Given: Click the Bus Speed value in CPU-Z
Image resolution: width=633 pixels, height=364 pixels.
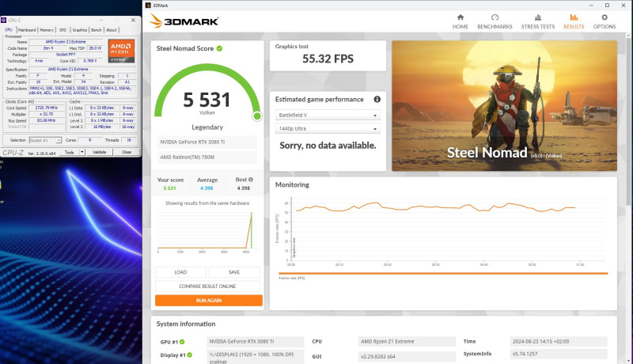Looking at the screenshot, I should click(46, 120).
